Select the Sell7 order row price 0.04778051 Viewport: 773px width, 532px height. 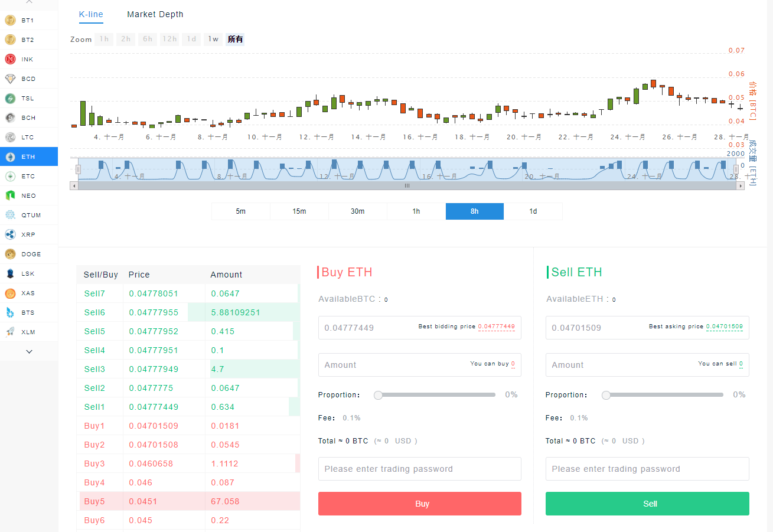pyautogui.click(x=154, y=293)
